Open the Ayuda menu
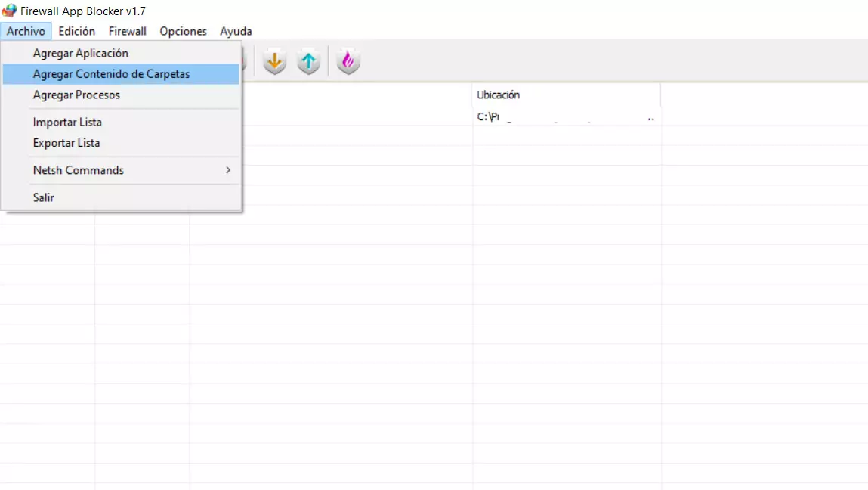Screen dimensions: 868x490 [x=236, y=31]
